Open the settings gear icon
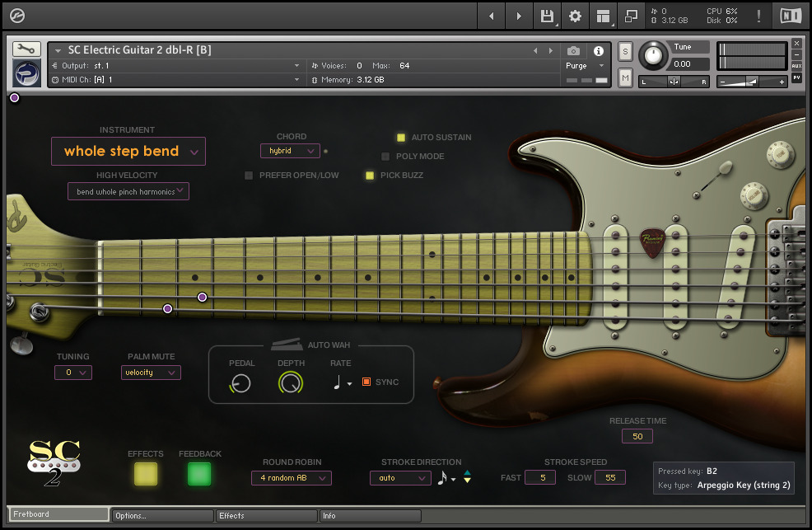812x530 pixels. pos(575,16)
